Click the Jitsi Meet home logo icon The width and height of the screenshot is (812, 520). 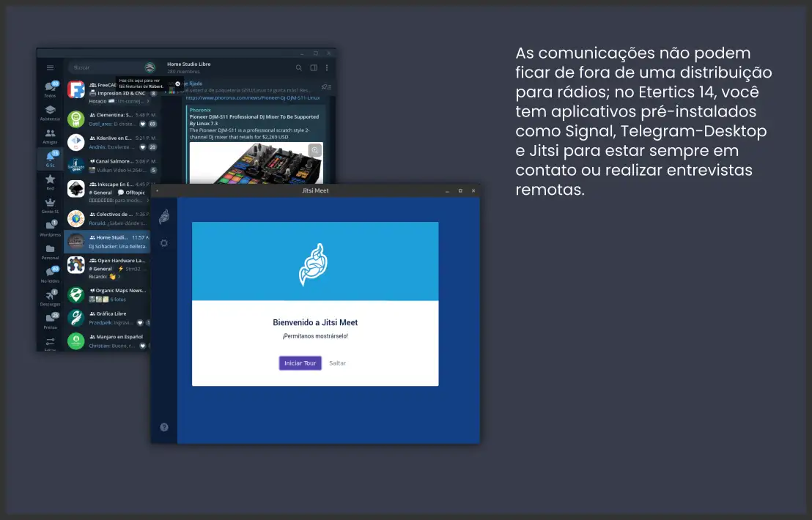tap(164, 216)
